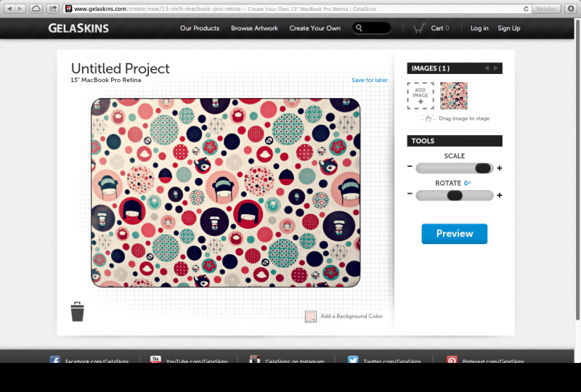Click the site search input field

pyautogui.click(x=371, y=28)
